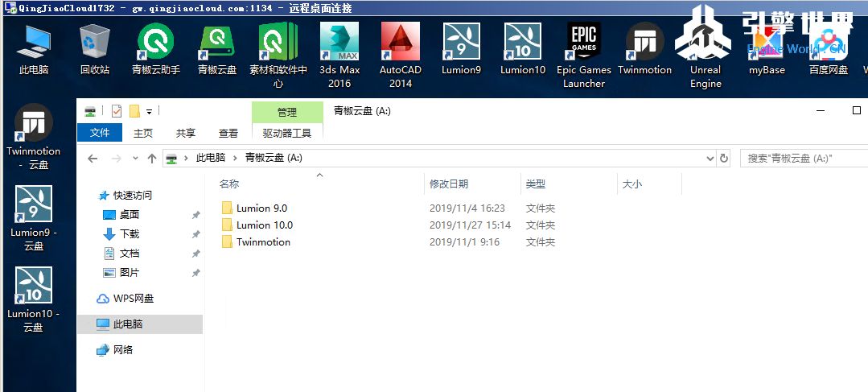
Task: Select 网络 in navigation pane
Action: click(x=123, y=350)
